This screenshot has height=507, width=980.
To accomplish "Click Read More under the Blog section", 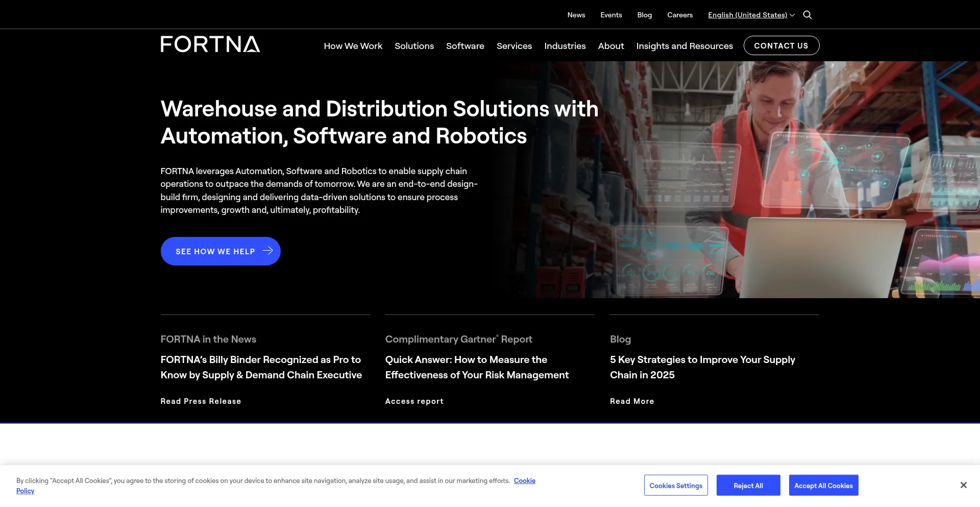I will (632, 401).
